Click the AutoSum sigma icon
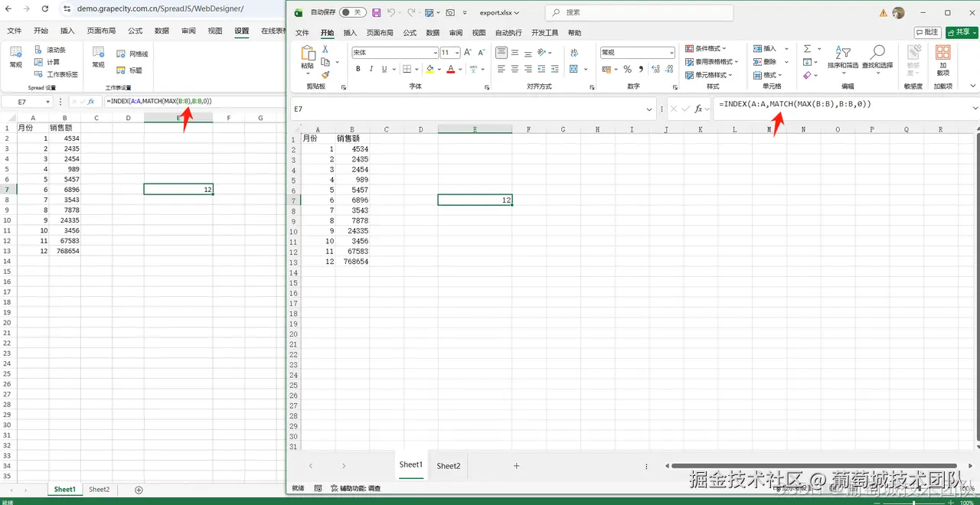Screen dimensions: 980x505 point(807,49)
